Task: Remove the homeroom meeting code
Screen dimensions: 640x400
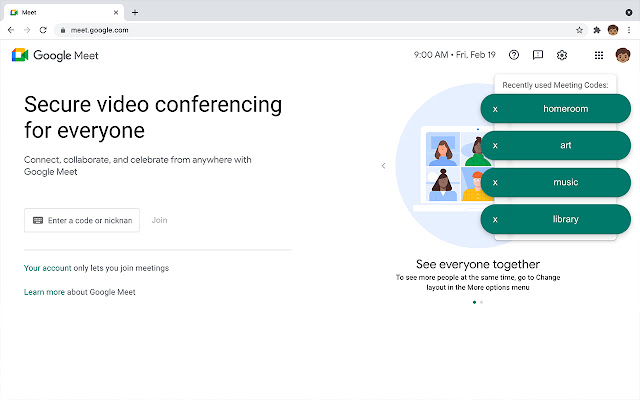Action: point(495,108)
